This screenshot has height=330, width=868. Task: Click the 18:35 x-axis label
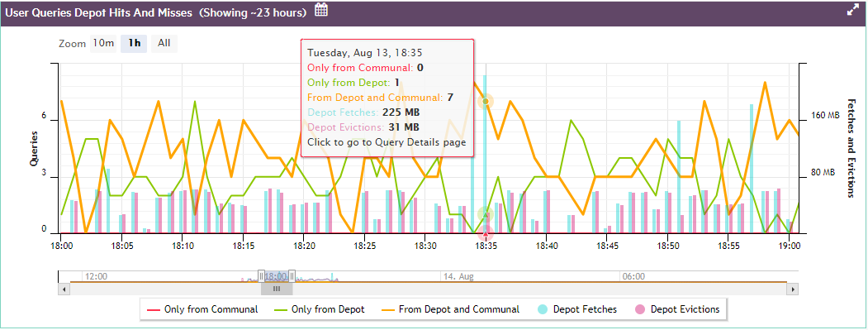point(486,245)
